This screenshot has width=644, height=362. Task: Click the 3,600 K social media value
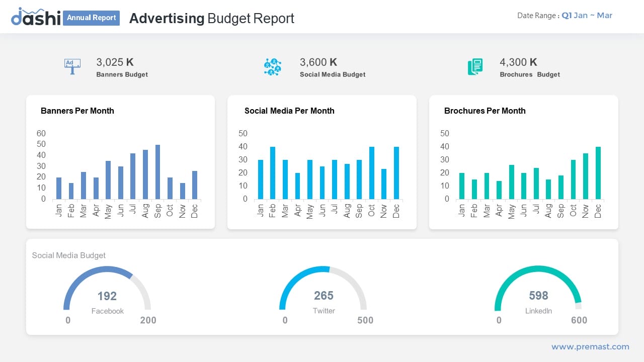pyautogui.click(x=318, y=62)
